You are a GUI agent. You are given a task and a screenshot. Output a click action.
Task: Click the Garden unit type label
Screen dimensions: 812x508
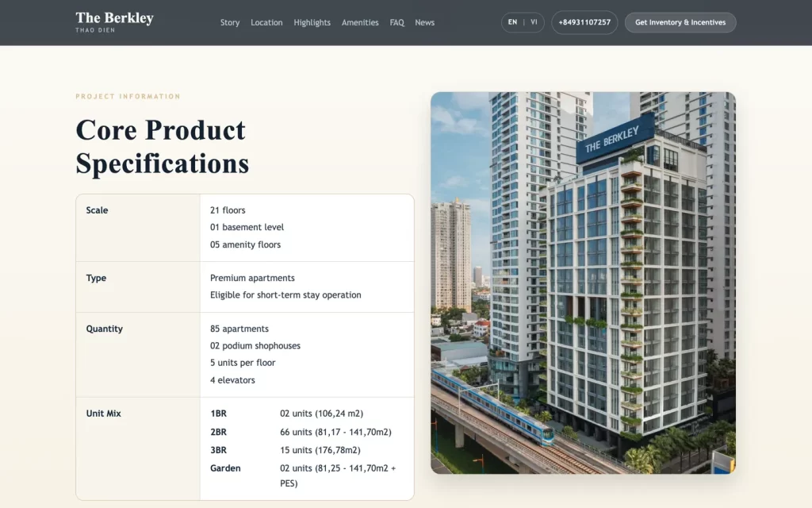[x=225, y=468]
